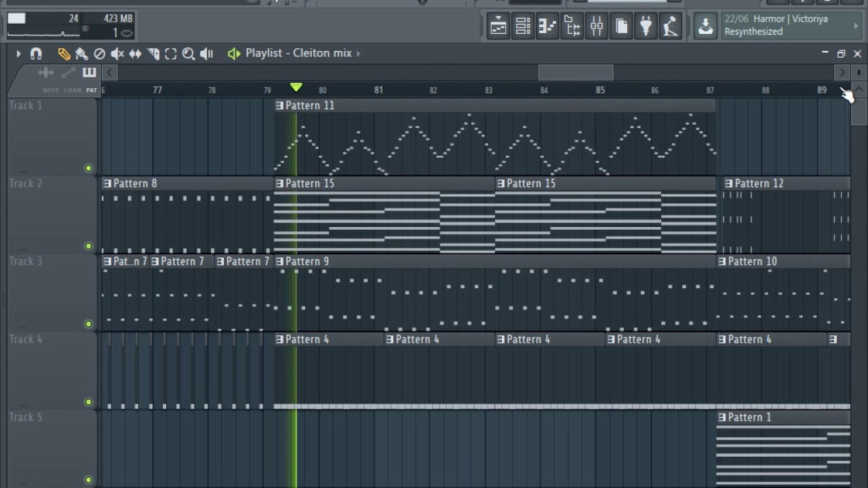Screen dimensions: 868x488
Task: Switch to the audio clip NOTE tab
Action: click(x=50, y=90)
